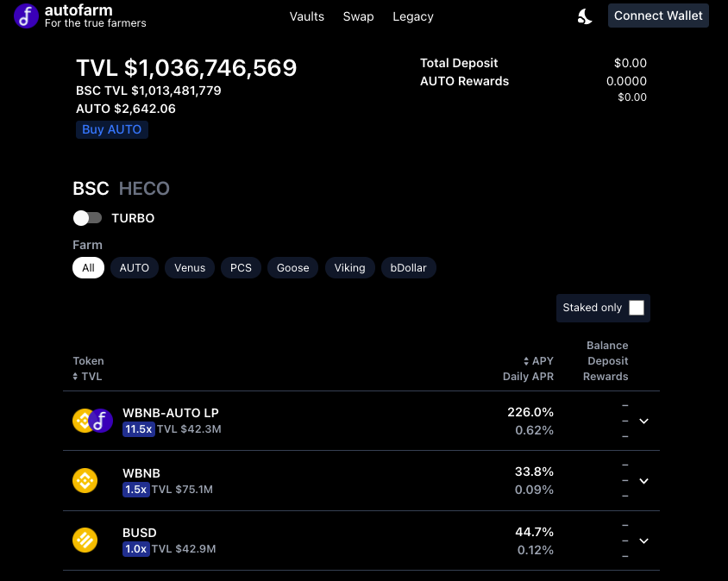Click the BUSD coin icon
Screen dimensions: 728x581
pyautogui.click(x=85, y=540)
